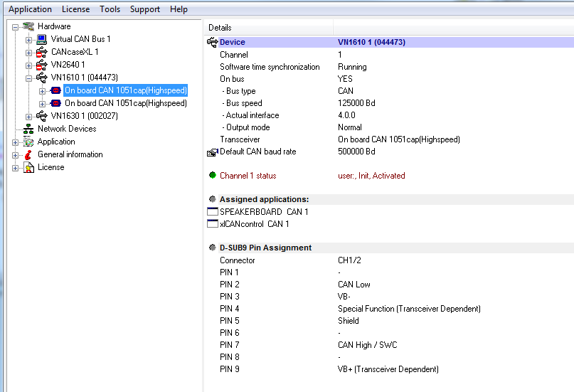
Task: Open the Help menu
Action: (x=179, y=9)
